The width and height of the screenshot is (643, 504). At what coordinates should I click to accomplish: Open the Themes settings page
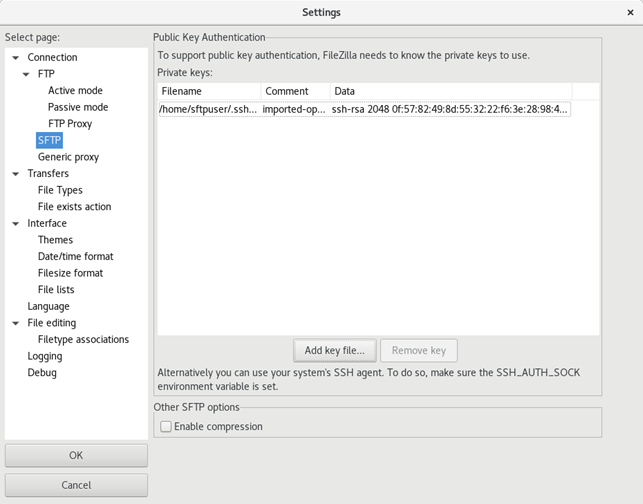(55, 240)
